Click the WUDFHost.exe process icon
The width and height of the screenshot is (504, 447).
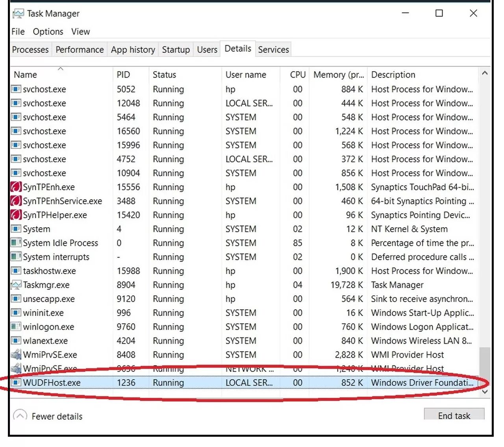[x=16, y=382]
